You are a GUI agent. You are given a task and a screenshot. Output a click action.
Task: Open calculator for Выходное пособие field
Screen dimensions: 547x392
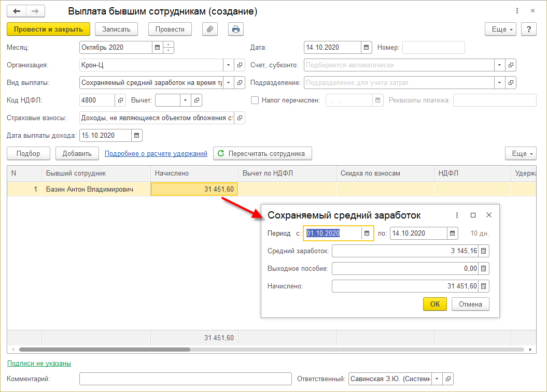[484, 269]
